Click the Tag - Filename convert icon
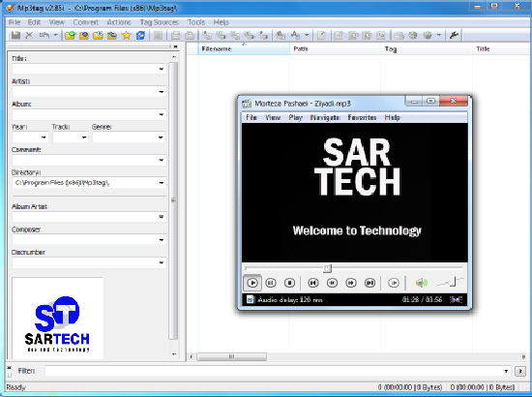Screen dimensions: 532x397 pyautogui.click(x=207, y=35)
